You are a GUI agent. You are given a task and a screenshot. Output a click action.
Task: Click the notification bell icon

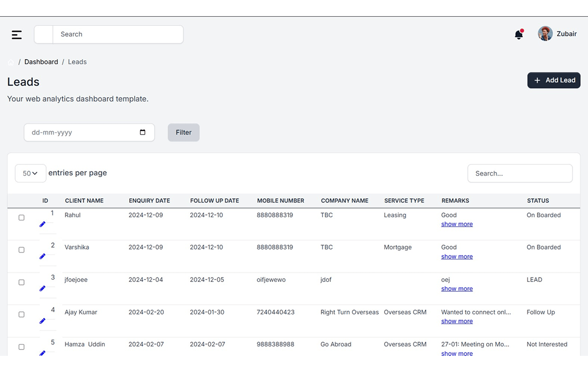(x=518, y=34)
